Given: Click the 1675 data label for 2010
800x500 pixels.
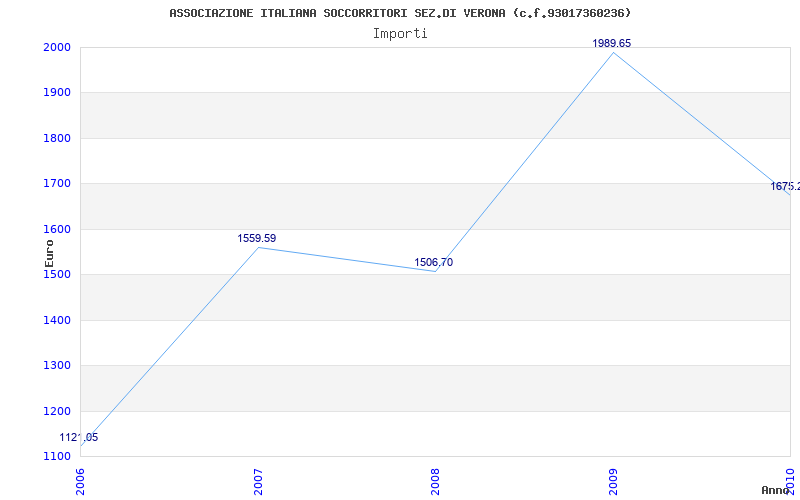Looking at the screenshot, I should click(785, 187).
